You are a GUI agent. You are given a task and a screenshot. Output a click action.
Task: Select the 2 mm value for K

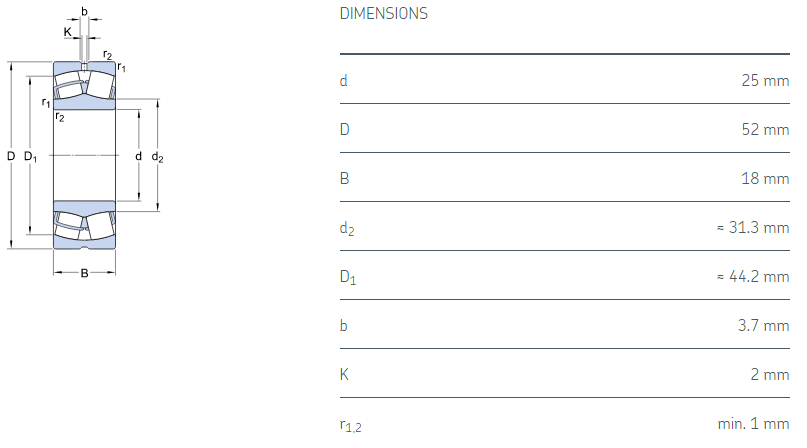pyautogui.click(x=769, y=375)
